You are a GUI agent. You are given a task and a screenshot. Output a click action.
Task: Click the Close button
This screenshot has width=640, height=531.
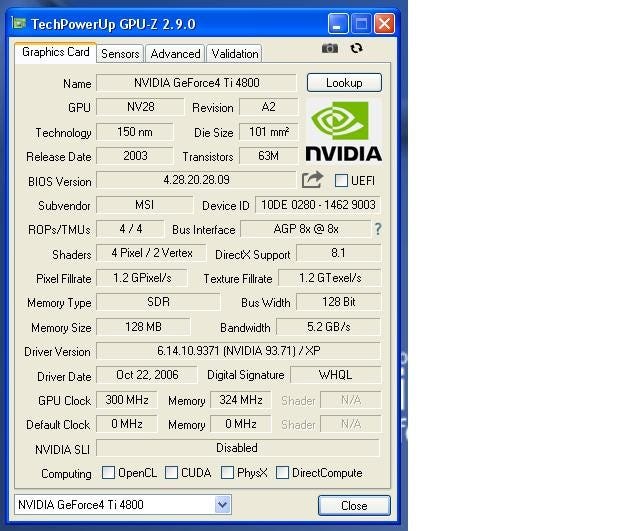pyautogui.click(x=354, y=506)
